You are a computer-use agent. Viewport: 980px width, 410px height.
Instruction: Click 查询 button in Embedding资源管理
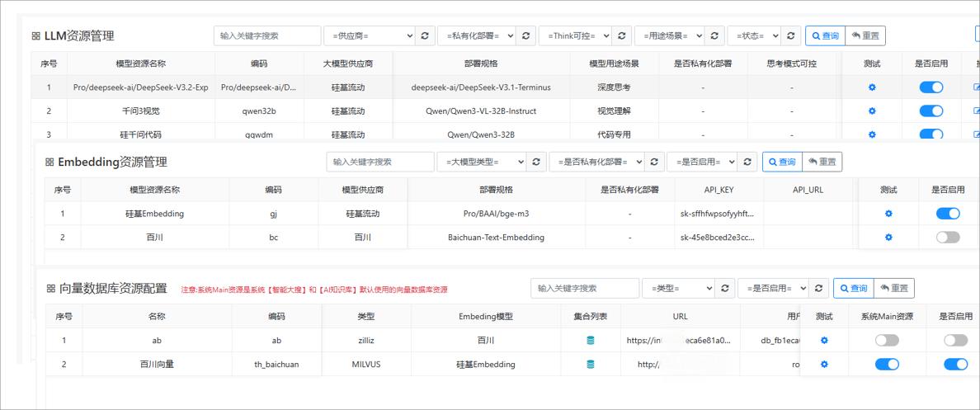[x=782, y=162]
